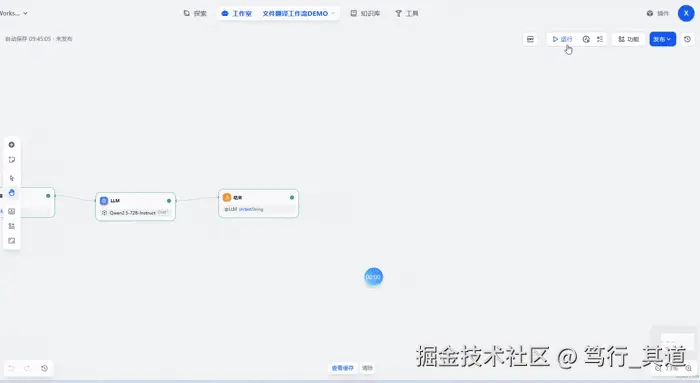
Task: Open the 工具 tab
Action: [x=407, y=13]
